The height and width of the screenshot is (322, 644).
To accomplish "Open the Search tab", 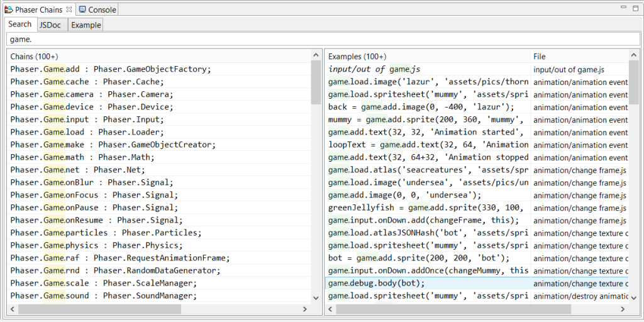I will [x=19, y=25].
